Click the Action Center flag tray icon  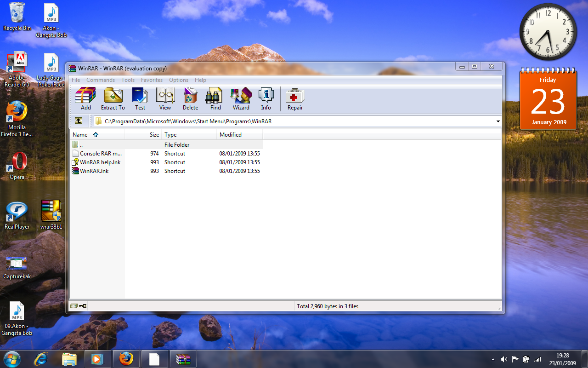tap(515, 359)
